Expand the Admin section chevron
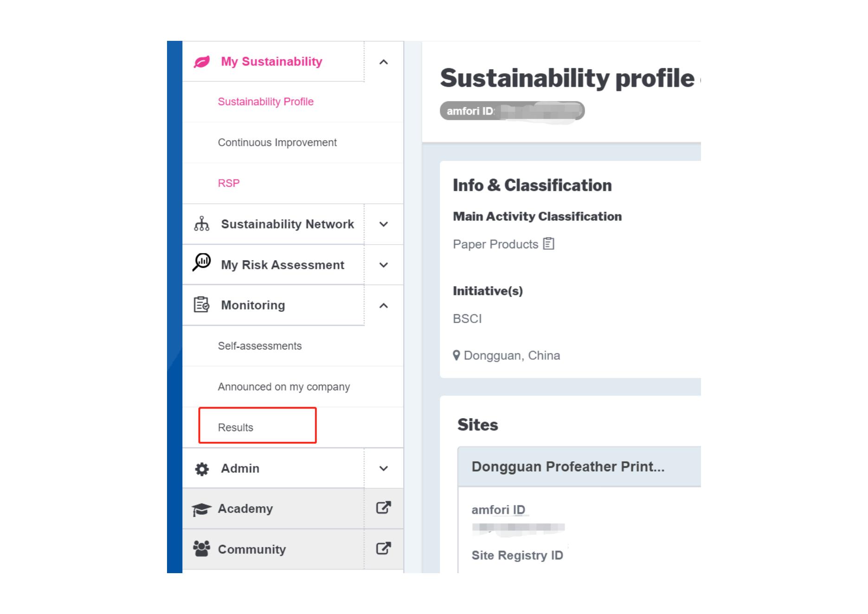 (x=384, y=468)
